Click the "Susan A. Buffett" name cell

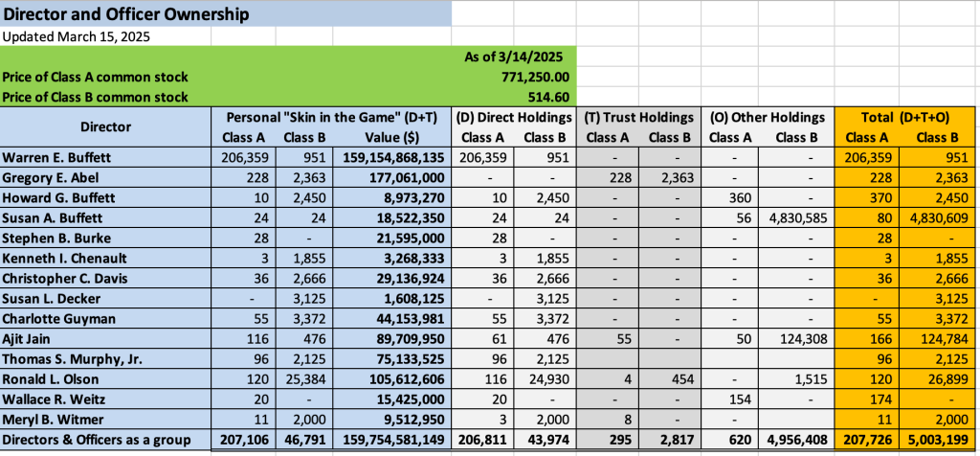[x=105, y=217]
